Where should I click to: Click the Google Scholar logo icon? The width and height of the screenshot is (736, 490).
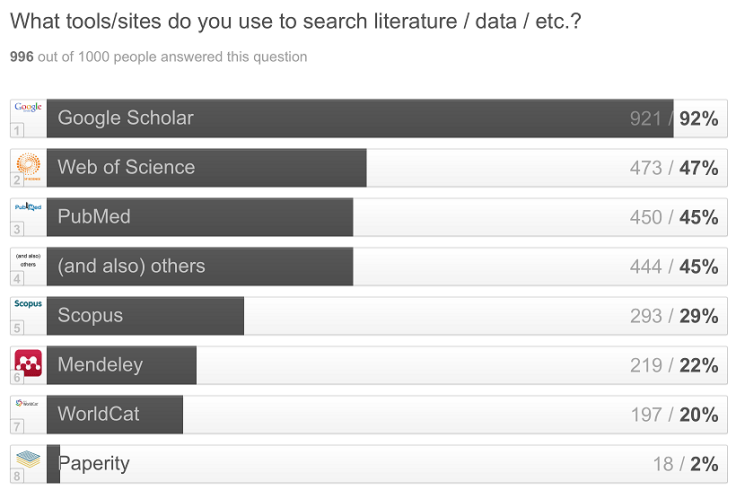(28, 108)
